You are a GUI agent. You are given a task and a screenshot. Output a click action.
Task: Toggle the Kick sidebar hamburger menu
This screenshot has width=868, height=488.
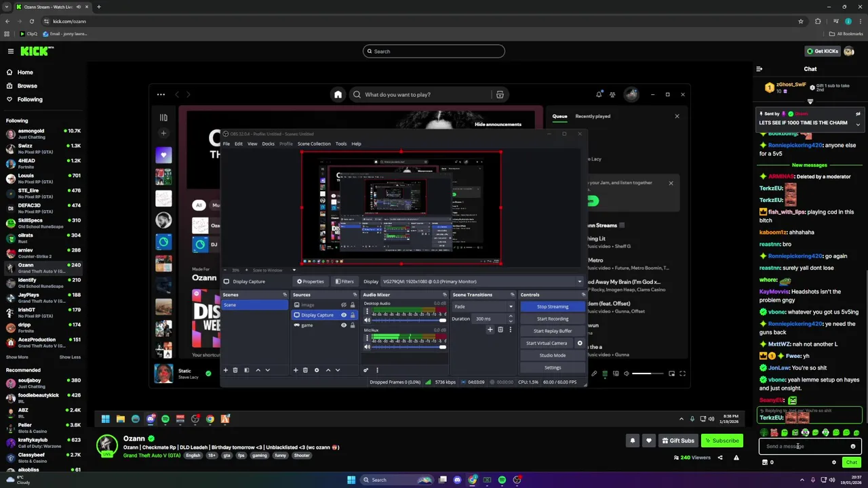pos(11,52)
